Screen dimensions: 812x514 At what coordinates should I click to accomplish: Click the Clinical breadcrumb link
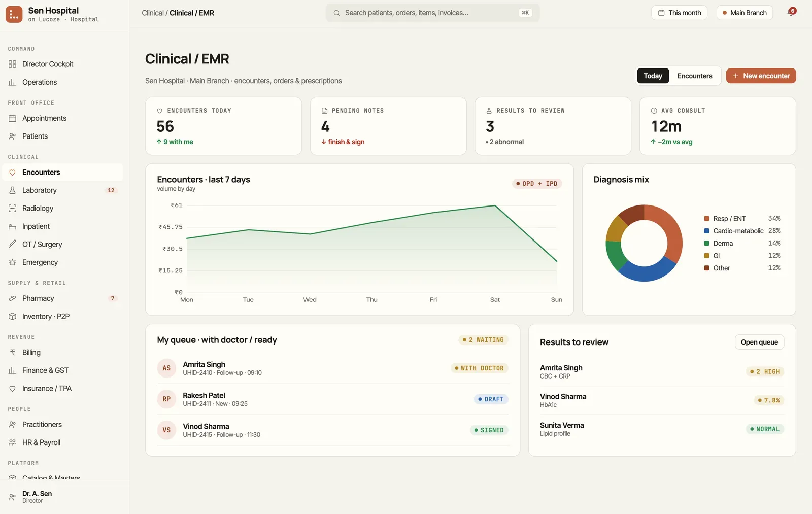click(153, 13)
